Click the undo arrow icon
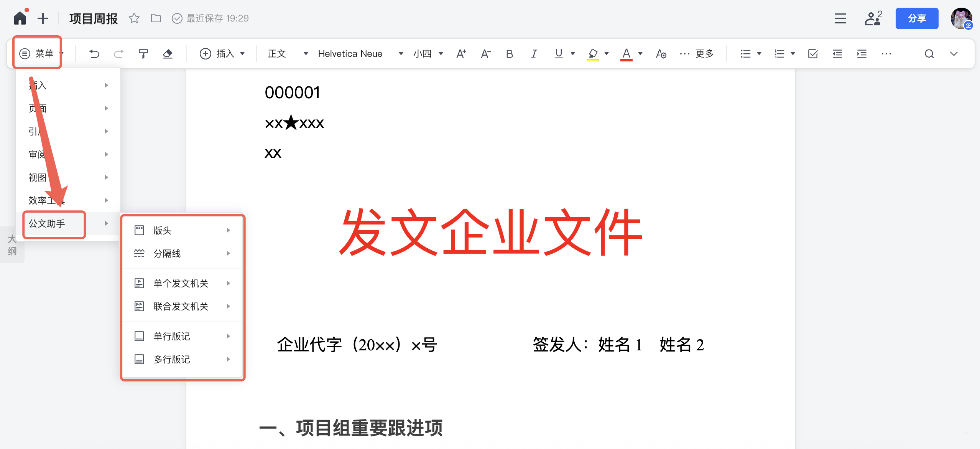 click(94, 54)
